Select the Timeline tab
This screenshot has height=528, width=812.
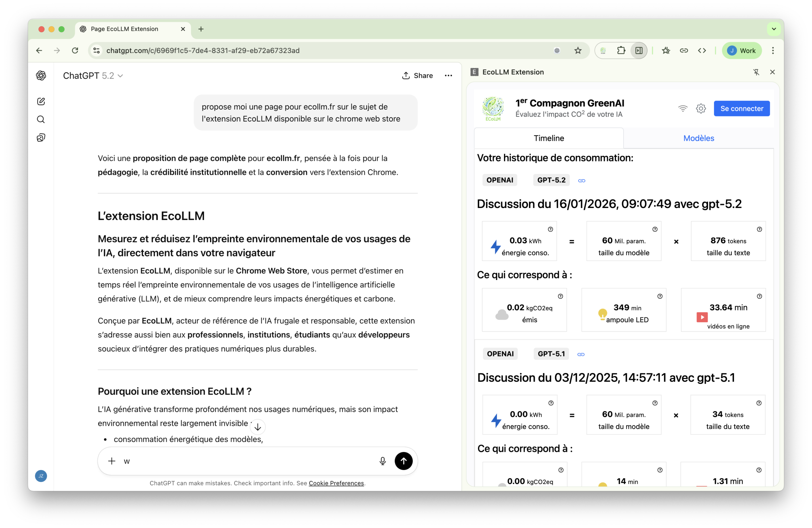[549, 138]
